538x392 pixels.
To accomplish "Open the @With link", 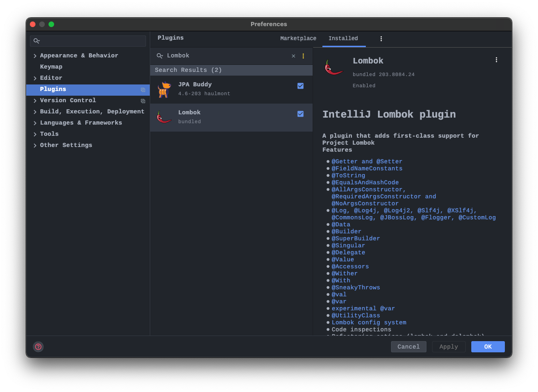I will pos(341,280).
